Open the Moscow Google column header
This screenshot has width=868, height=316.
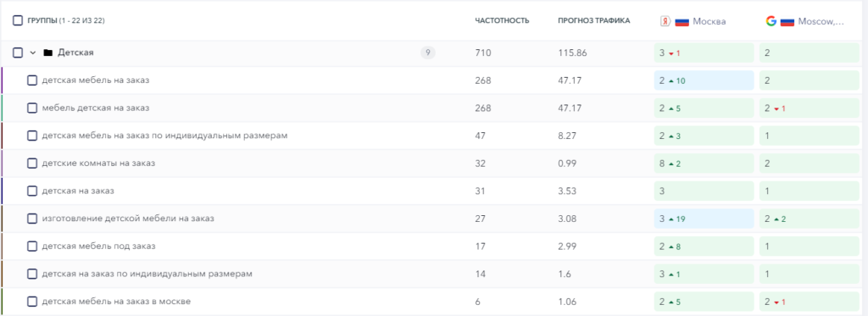[x=821, y=21]
